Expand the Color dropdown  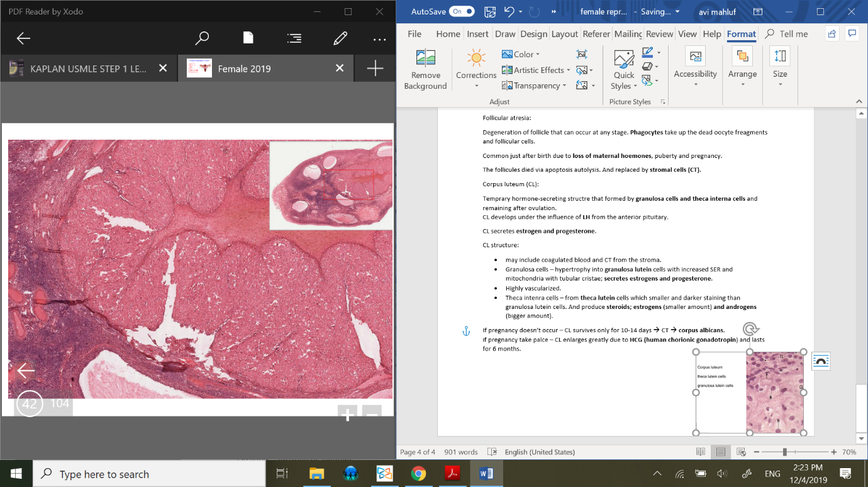(x=521, y=55)
